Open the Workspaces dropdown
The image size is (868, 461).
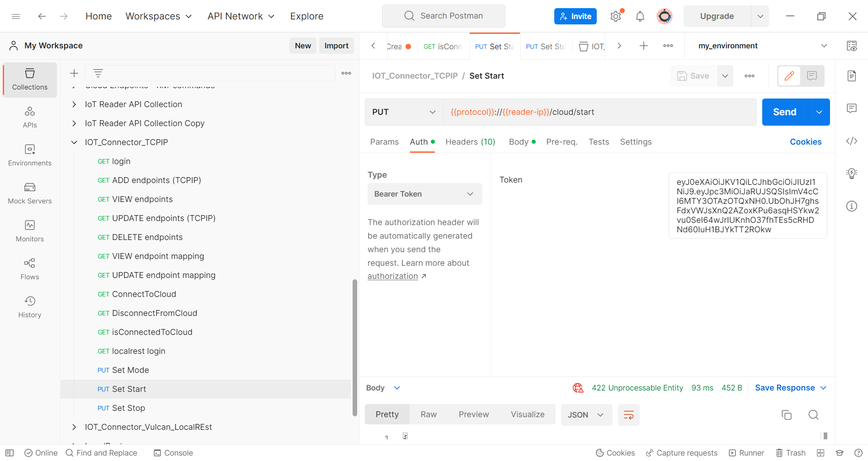159,16
